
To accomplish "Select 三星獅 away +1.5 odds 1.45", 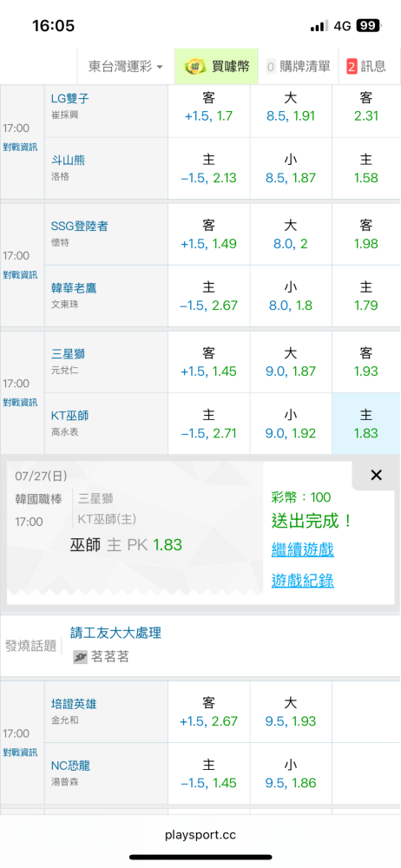I will pyautogui.click(x=209, y=362).
